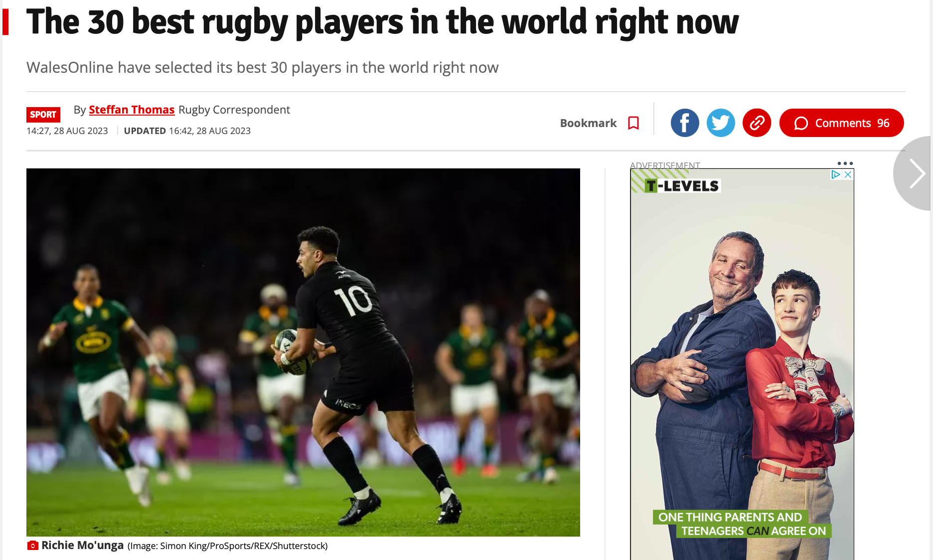Share the article on Twitter
This screenshot has width=933, height=560.
[x=721, y=123]
